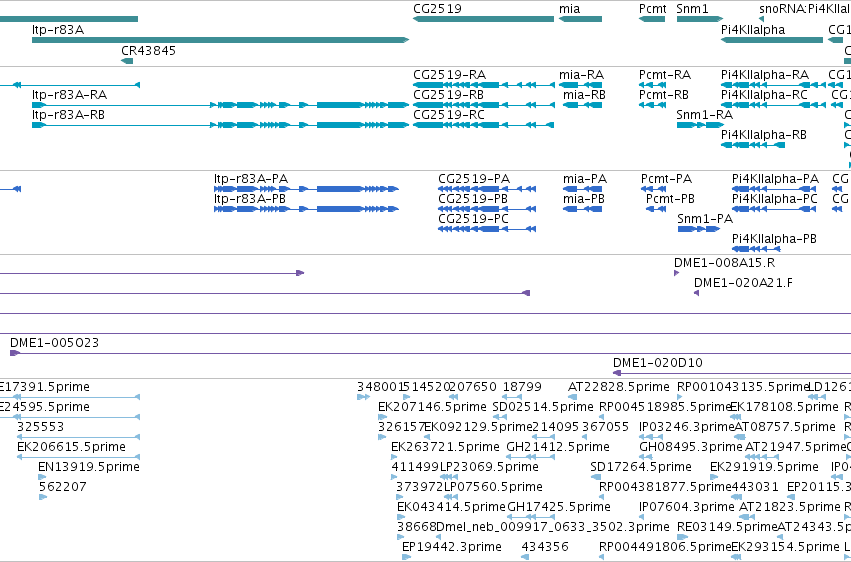The height and width of the screenshot is (562, 851).
Task: Open transcript Pi4KIIalpha-RA
Action: coord(773,85)
